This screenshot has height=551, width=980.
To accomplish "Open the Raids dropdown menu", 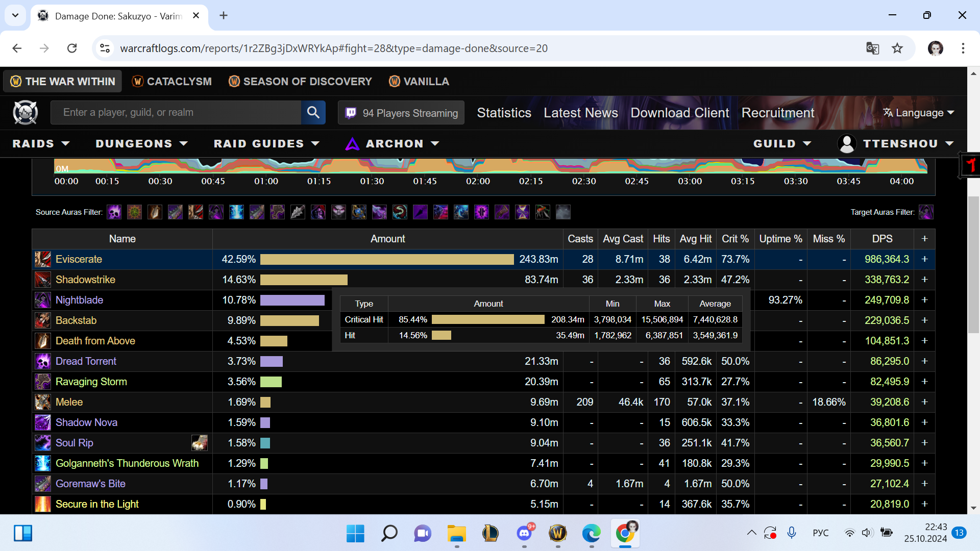I will 41,144.
